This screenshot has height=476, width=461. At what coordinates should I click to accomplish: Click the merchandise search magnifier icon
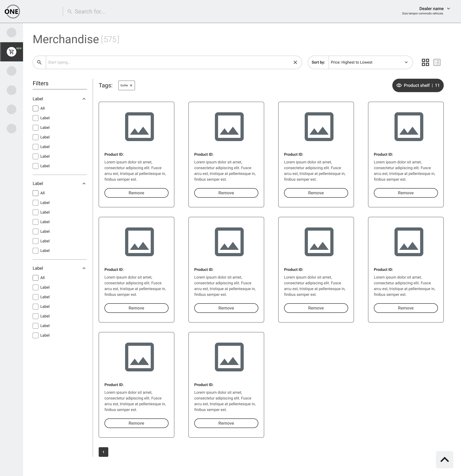39,62
